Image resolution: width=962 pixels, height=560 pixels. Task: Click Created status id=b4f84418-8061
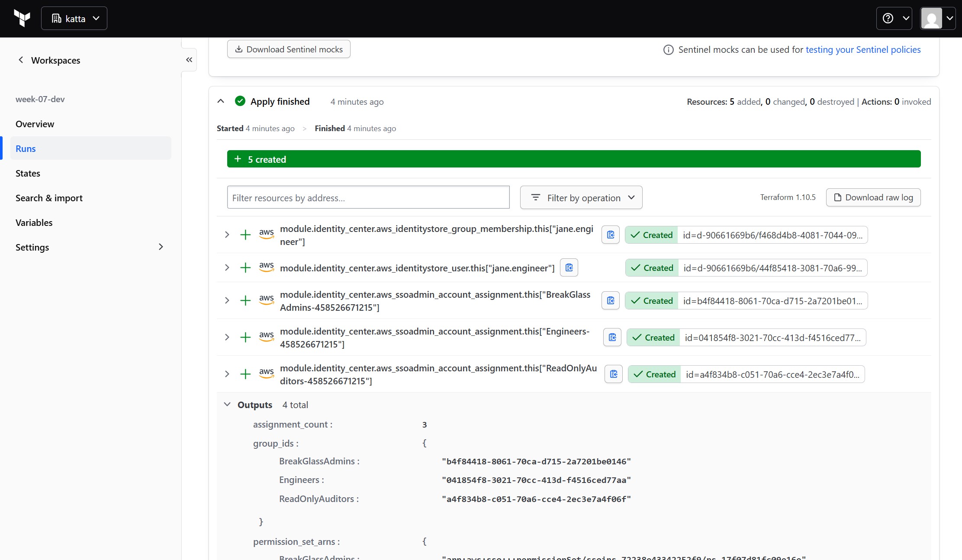click(x=746, y=301)
